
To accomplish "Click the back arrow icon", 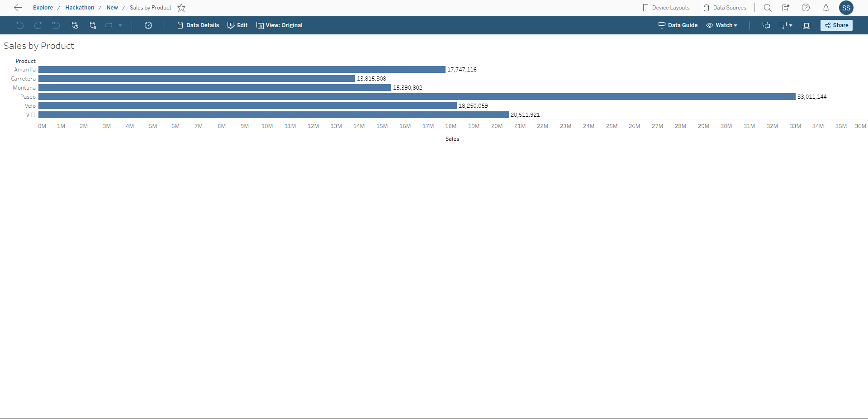I will coord(18,8).
